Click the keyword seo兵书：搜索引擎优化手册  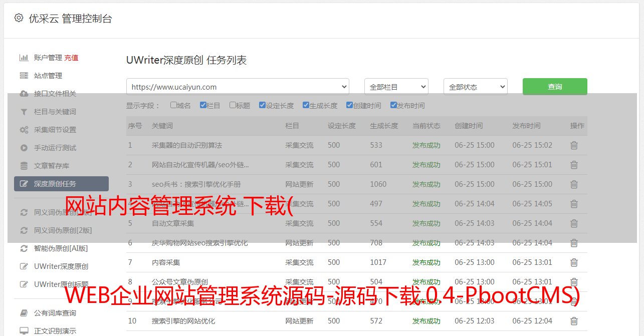coord(196,184)
